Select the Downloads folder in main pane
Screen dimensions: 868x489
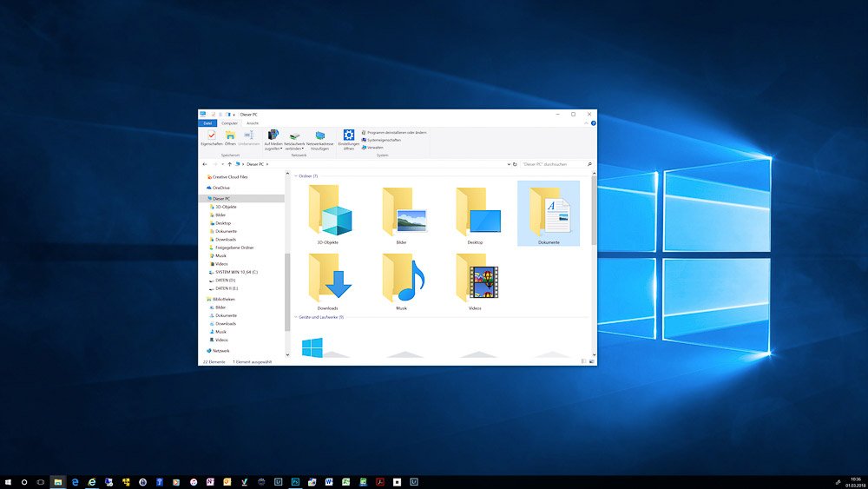click(x=327, y=279)
